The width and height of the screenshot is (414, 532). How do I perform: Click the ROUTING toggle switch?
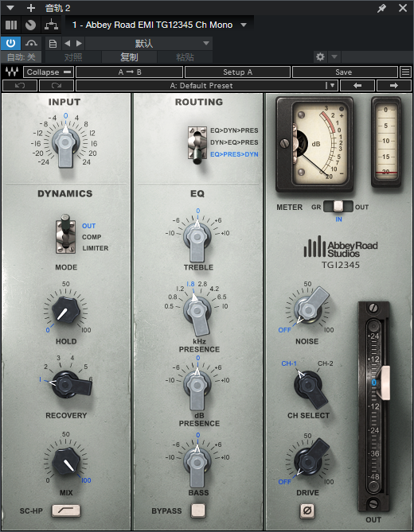click(197, 144)
